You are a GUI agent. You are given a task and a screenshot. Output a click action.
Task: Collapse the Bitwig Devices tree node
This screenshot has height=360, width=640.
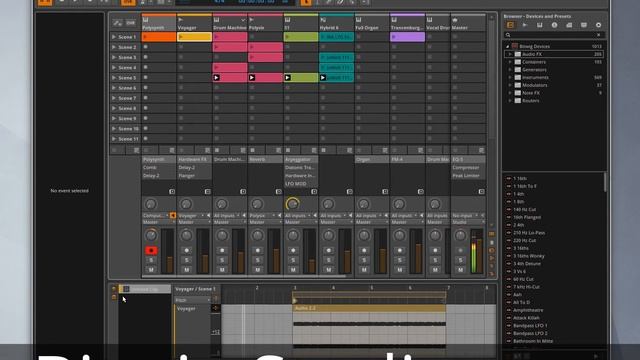pyautogui.click(x=507, y=47)
